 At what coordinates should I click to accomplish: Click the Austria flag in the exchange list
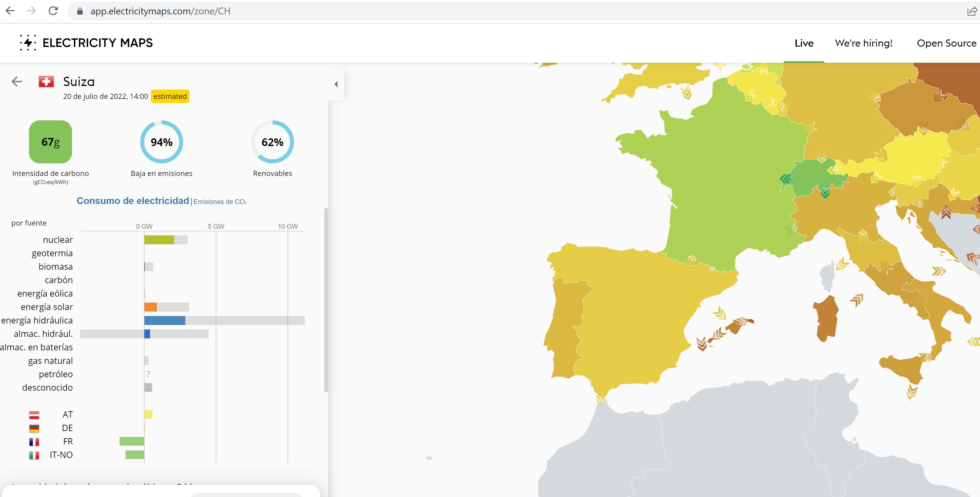tap(34, 415)
